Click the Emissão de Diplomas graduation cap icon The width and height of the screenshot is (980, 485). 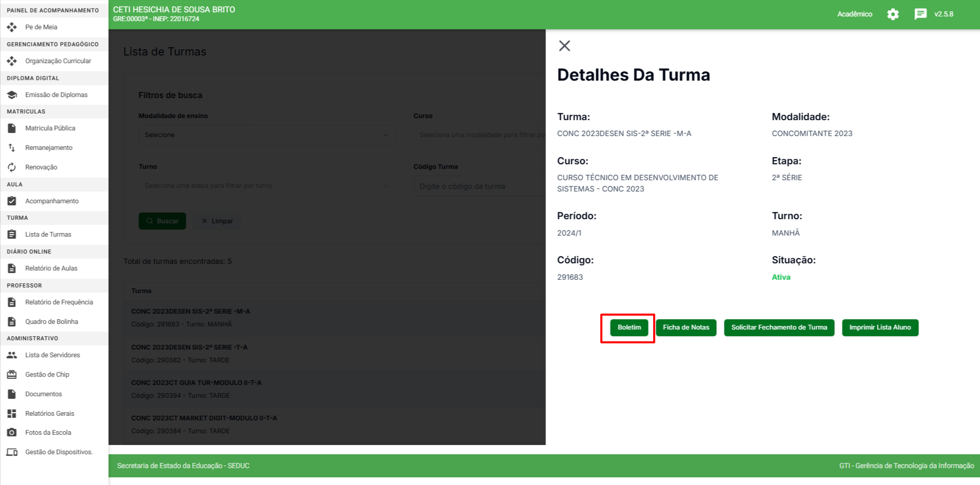point(12,95)
